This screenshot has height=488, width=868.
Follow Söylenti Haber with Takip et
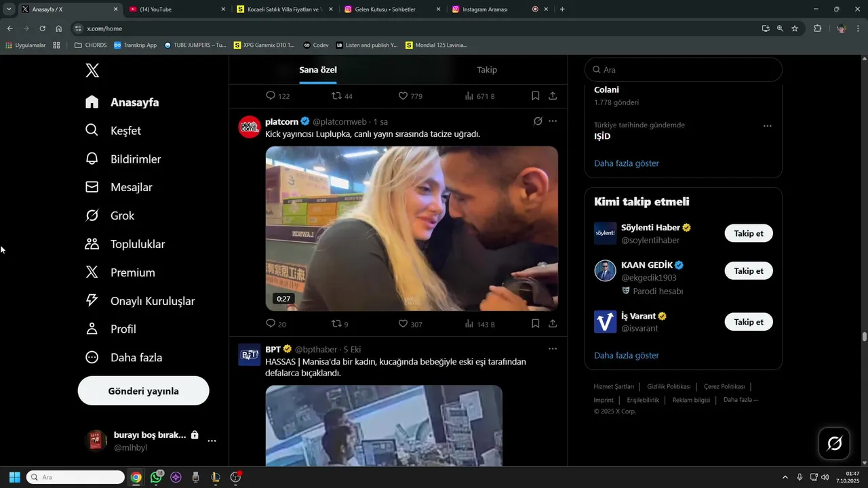749,233
